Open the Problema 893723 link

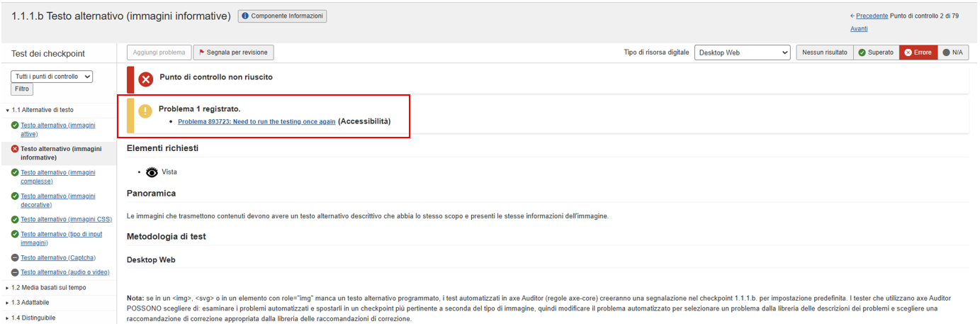tap(257, 122)
